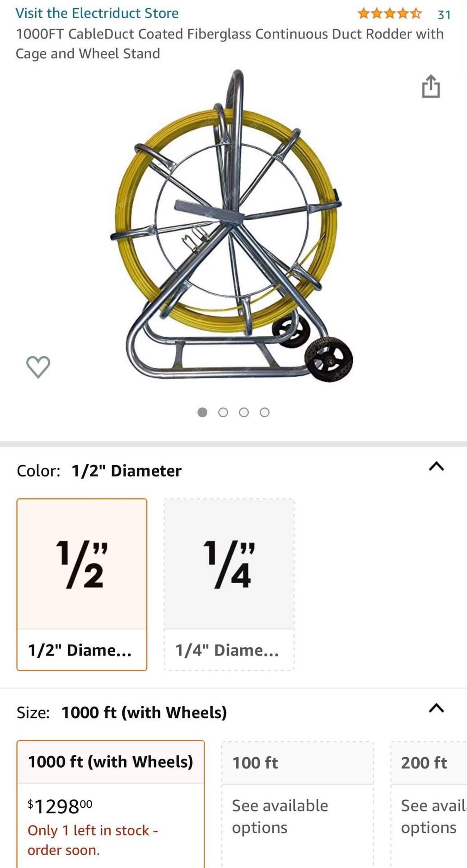Select the 1/2" Diameter swatch

tap(82, 584)
